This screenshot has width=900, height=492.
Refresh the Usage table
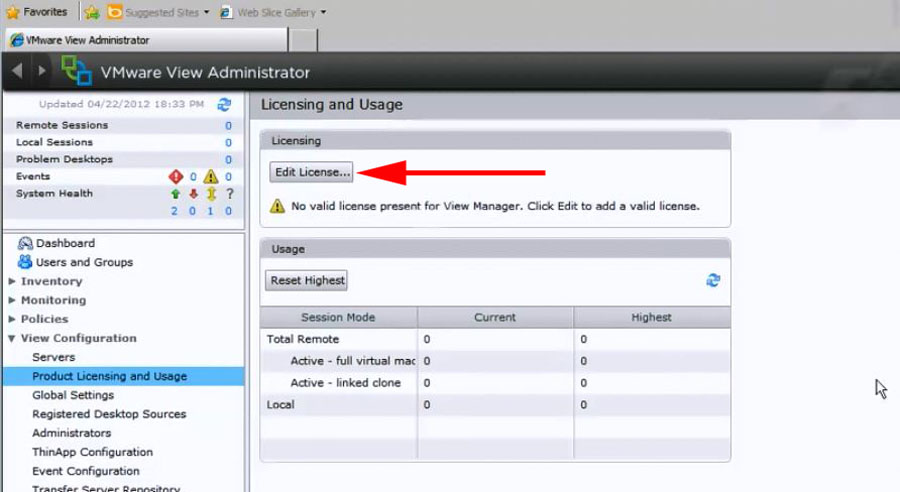tap(713, 280)
